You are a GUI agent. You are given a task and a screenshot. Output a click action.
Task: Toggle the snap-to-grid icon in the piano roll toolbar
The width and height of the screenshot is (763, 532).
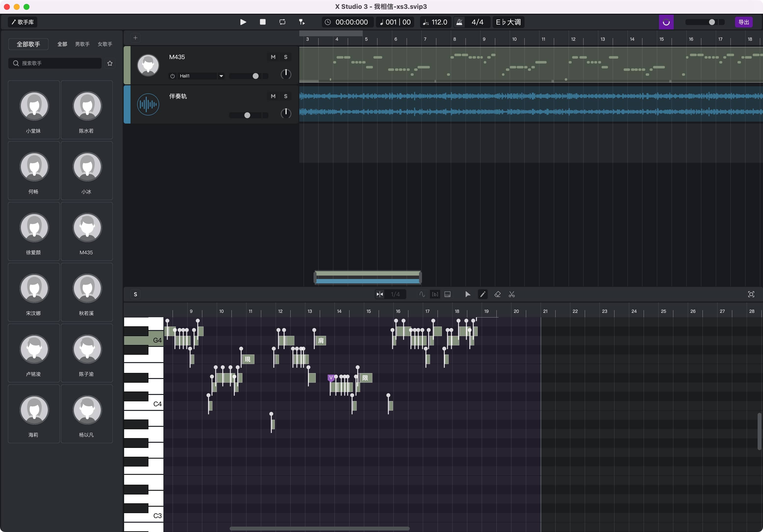tap(380, 294)
